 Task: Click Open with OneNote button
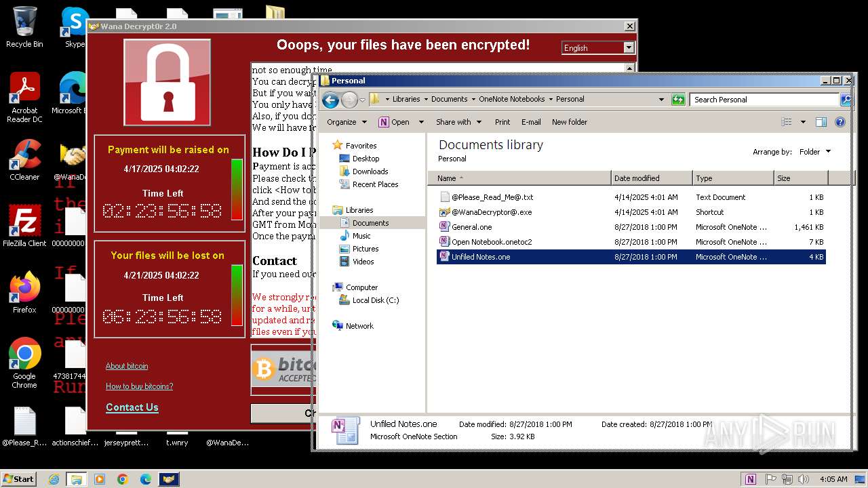(x=394, y=122)
